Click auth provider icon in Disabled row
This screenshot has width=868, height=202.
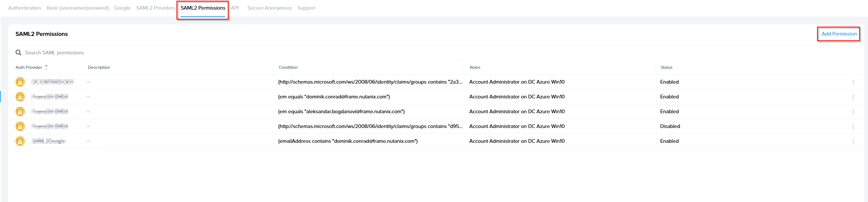point(20,126)
